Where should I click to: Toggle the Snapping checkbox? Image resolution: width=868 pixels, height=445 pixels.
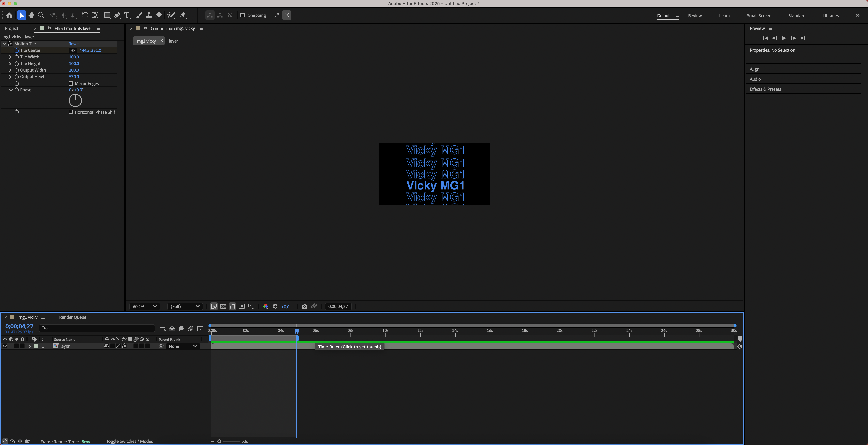pyautogui.click(x=242, y=15)
